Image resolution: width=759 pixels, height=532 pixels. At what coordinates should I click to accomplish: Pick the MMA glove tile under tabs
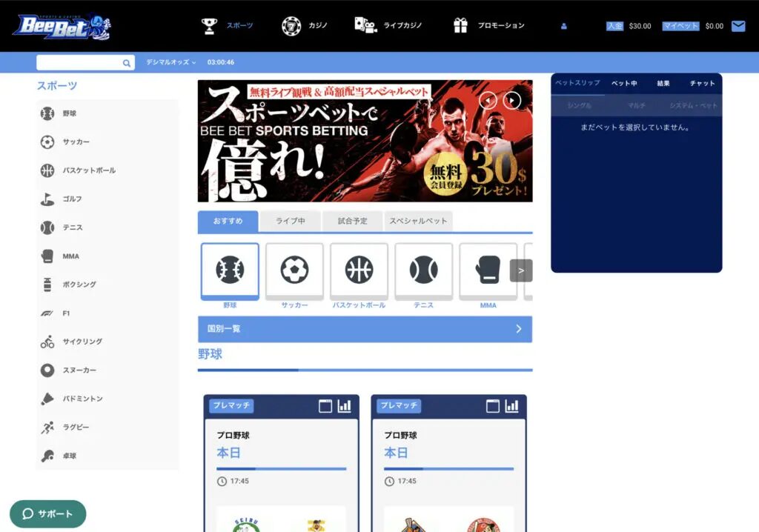click(x=488, y=272)
